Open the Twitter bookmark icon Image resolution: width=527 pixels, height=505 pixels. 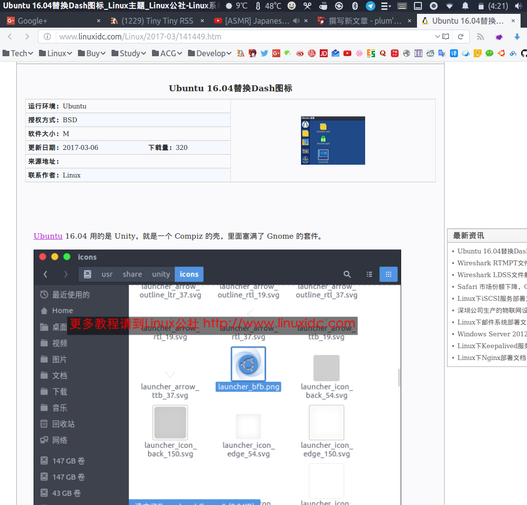coord(265,53)
